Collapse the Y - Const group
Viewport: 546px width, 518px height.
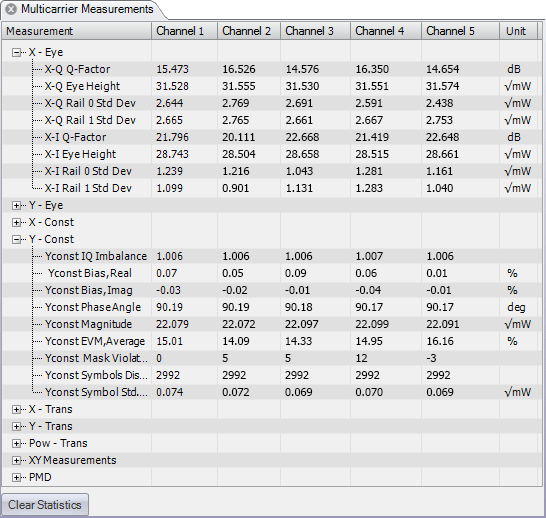(x=16, y=240)
